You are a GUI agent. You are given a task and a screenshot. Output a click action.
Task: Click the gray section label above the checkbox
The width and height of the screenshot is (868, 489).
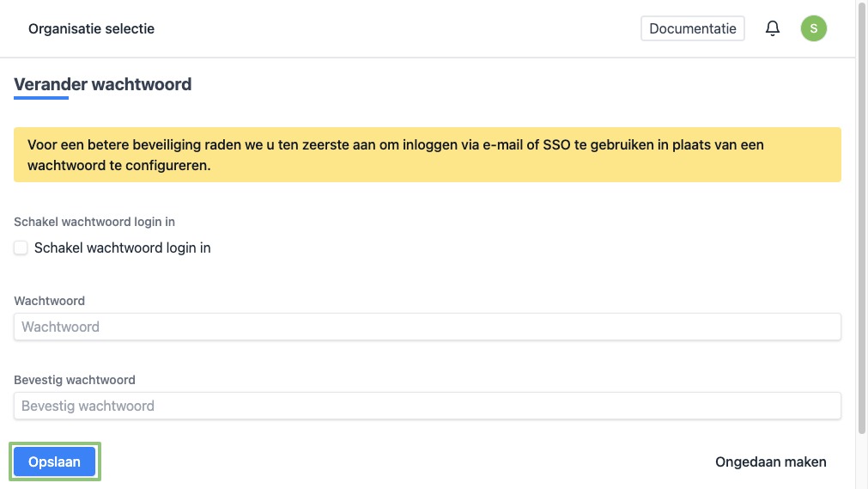94,222
